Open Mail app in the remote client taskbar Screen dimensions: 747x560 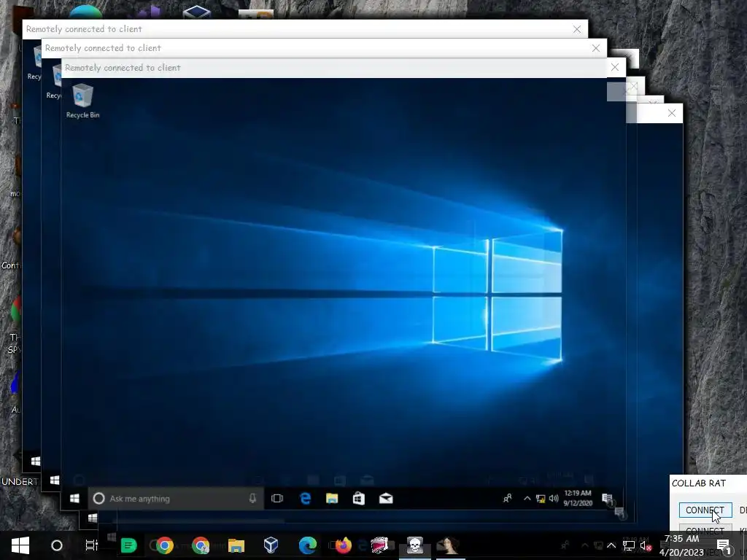point(386,499)
